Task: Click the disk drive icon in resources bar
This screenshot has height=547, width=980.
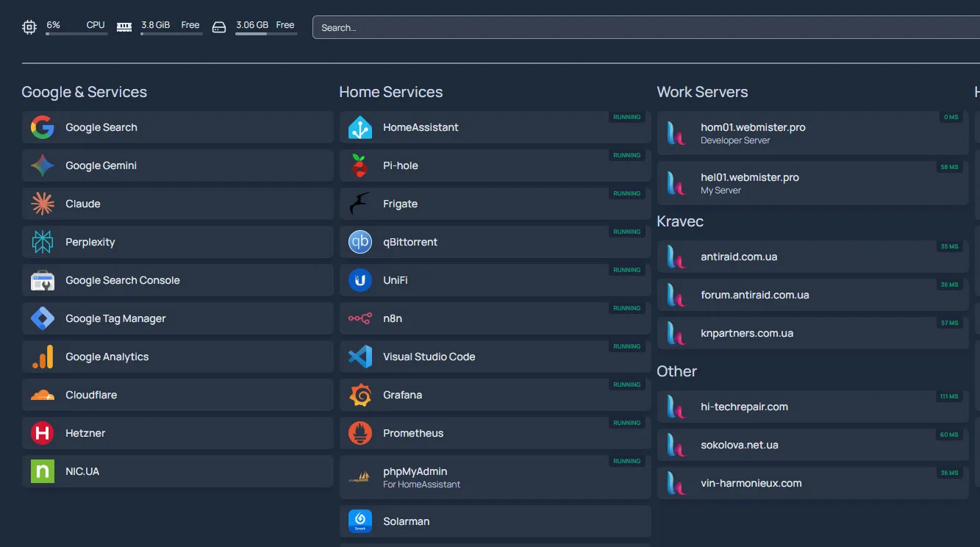Action: point(219,27)
